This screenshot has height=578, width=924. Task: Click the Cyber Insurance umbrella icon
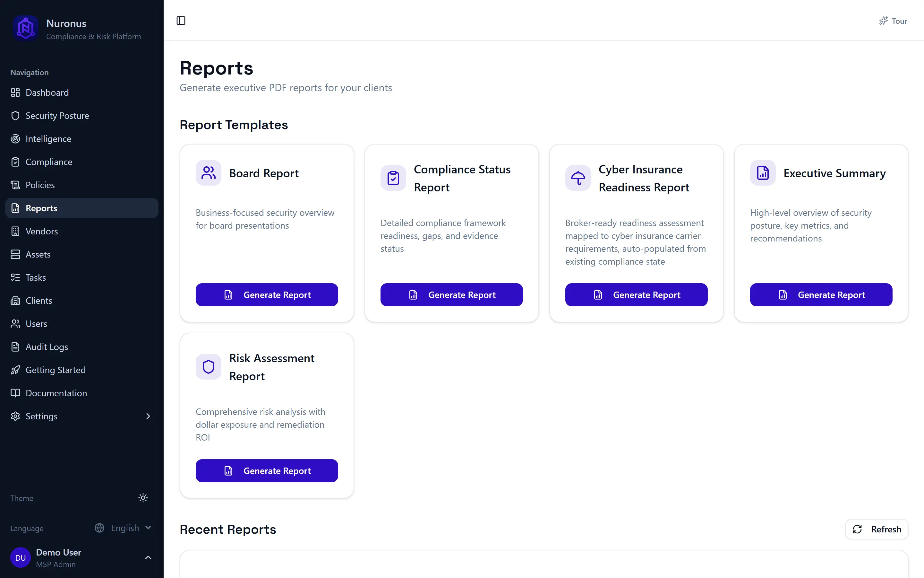(578, 178)
